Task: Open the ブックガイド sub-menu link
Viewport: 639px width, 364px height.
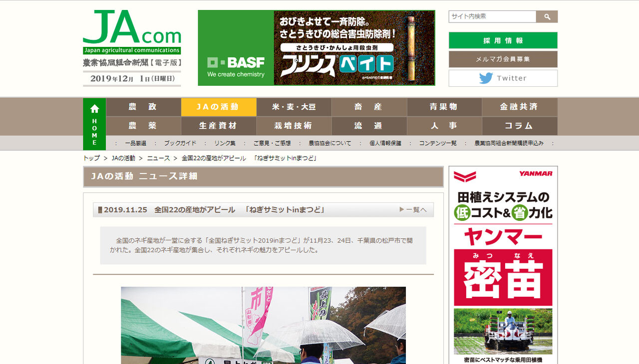Action: click(x=180, y=143)
